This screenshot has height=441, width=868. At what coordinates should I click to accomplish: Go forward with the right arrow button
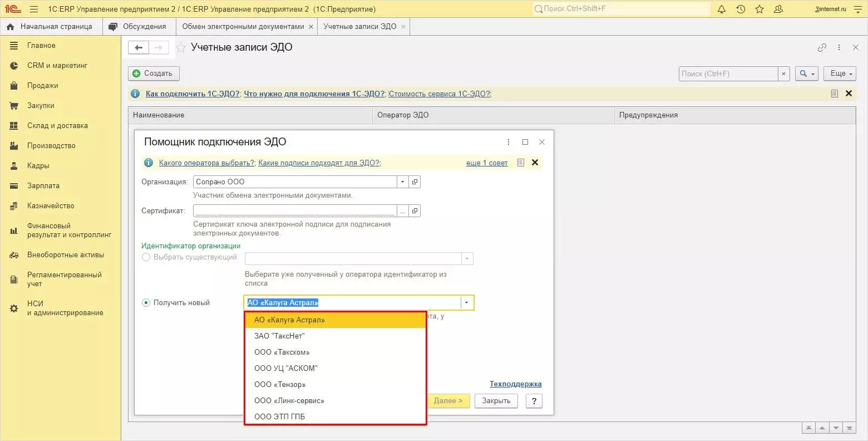[x=159, y=47]
